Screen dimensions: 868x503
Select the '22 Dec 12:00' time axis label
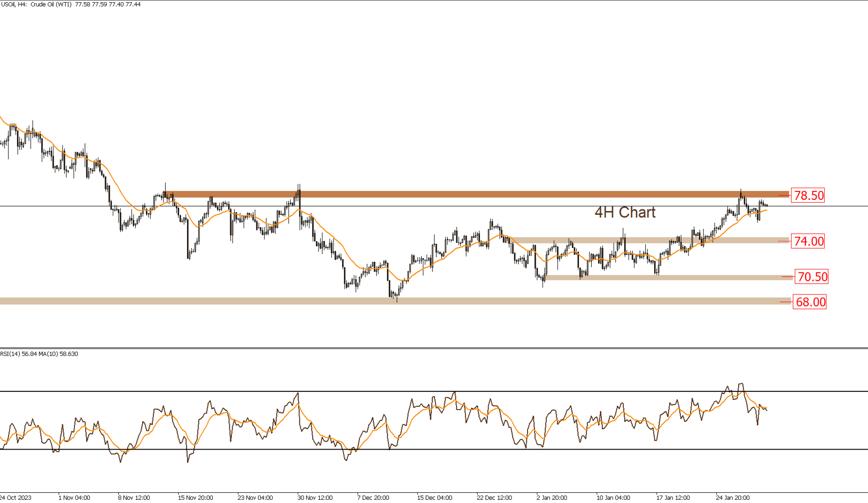pos(494,498)
